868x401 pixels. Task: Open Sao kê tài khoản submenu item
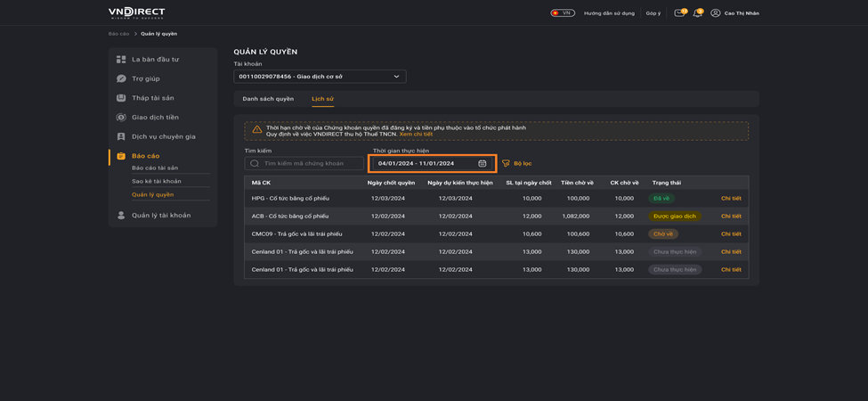click(156, 181)
